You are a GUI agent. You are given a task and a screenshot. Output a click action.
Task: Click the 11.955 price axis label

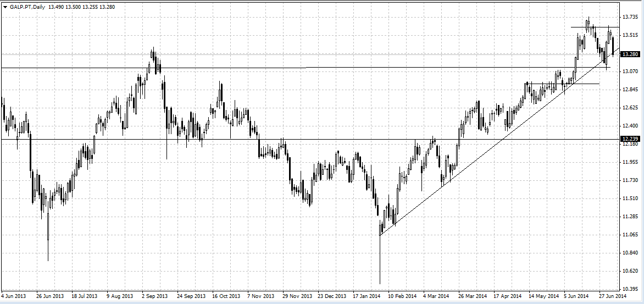click(630, 162)
